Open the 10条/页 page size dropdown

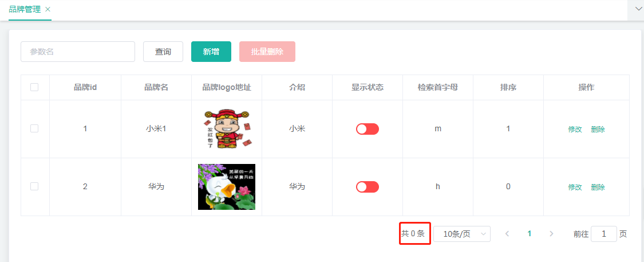(462, 234)
